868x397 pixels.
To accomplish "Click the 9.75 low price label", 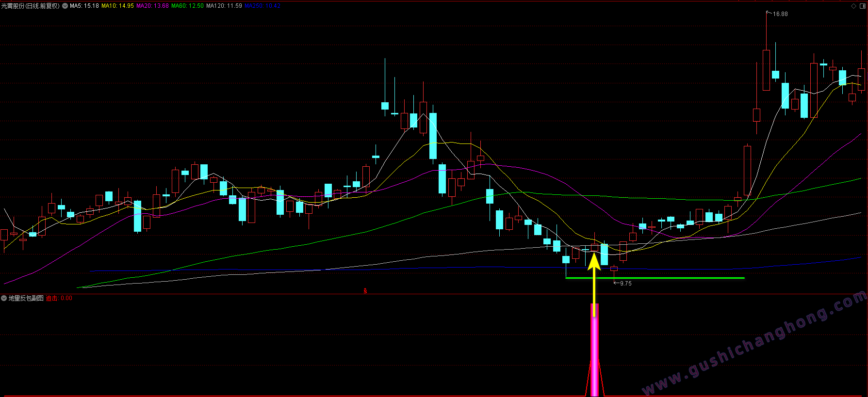I will 626,284.
